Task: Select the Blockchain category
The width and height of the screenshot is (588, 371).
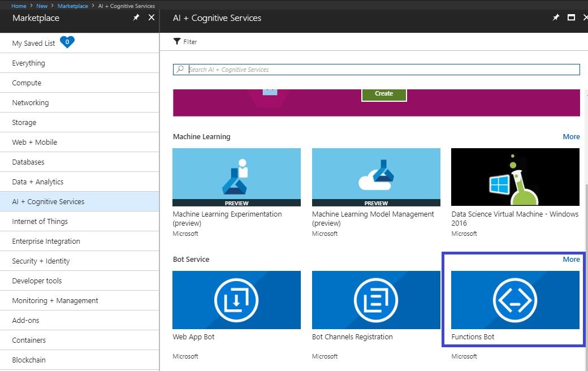Action: pyautogui.click(x=80, y=360)
